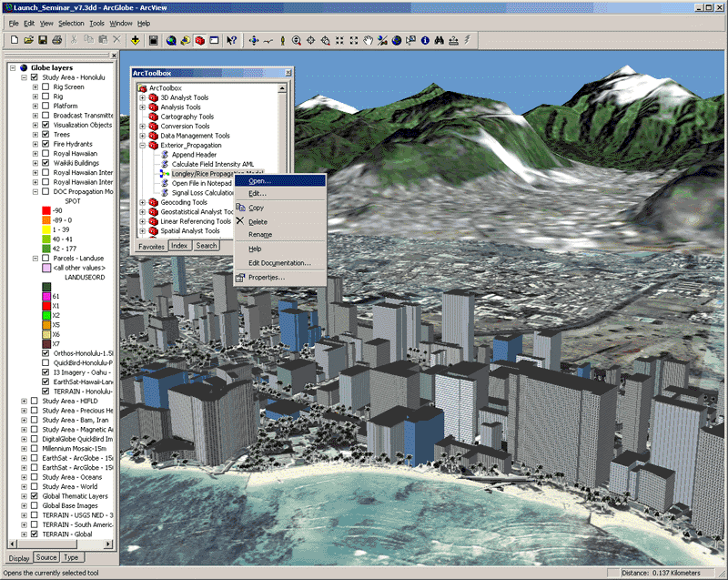Select the Display tab below layers
The height and width of the screenshot is (580, 728).
19,558
